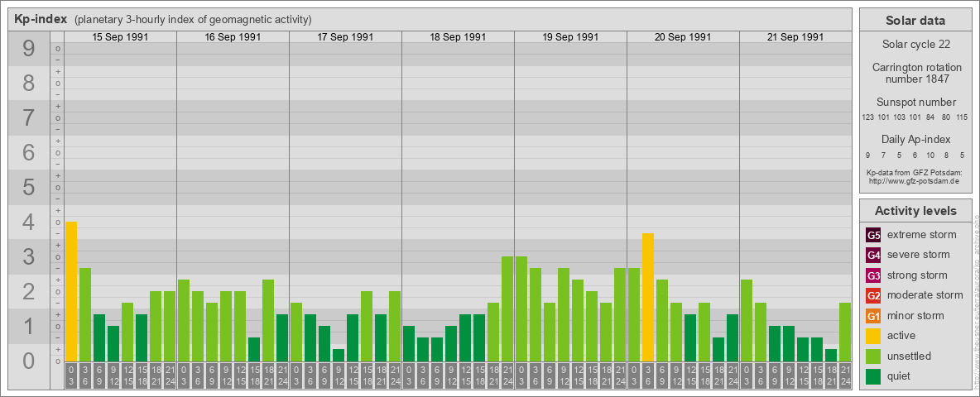Click the 20 Sep 1991 date header

(683, 37)
